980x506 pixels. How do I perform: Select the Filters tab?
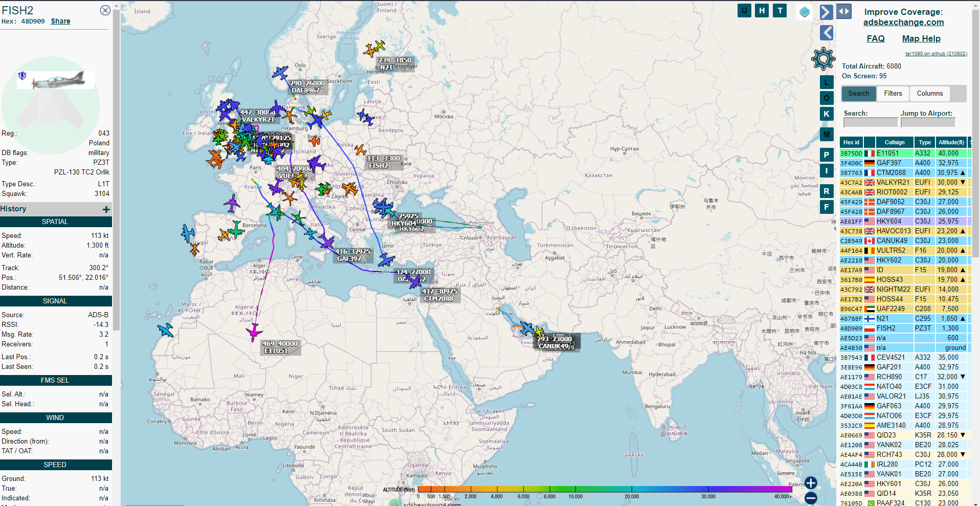(x=893, y=94)
